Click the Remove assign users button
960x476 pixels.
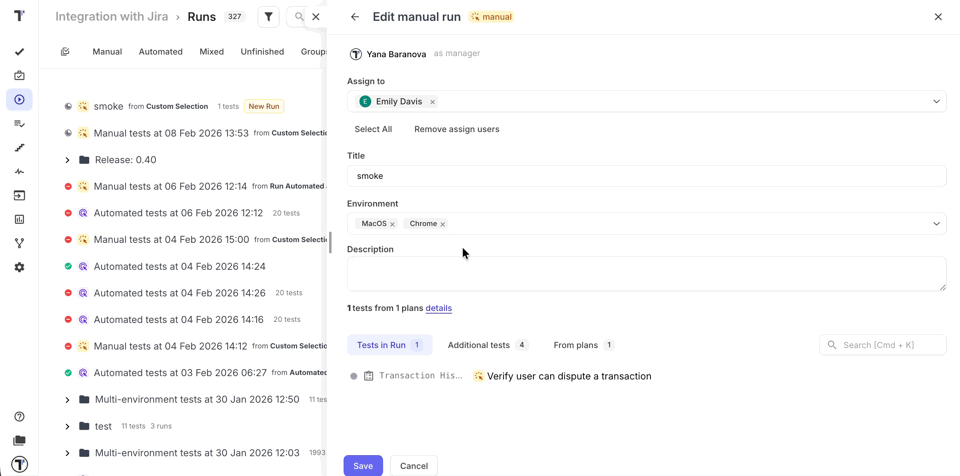[456, 129]
